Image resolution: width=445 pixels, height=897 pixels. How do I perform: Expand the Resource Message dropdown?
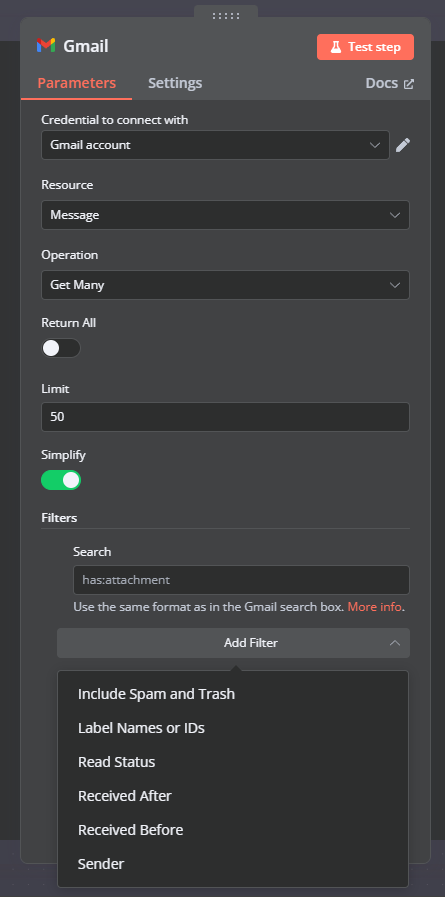225,215
